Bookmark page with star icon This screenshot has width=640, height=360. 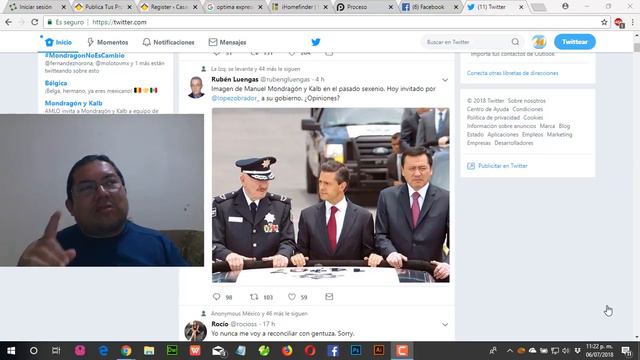tap(604, 22)
